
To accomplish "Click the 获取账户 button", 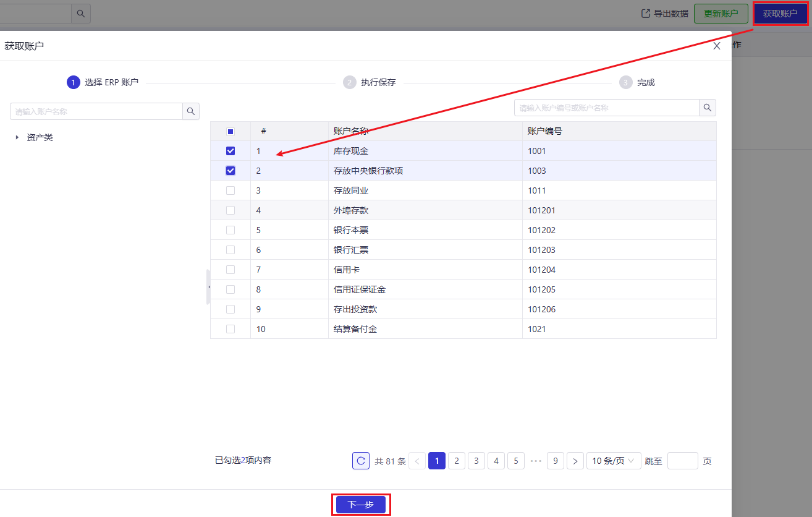I will [x=780, y=14].
